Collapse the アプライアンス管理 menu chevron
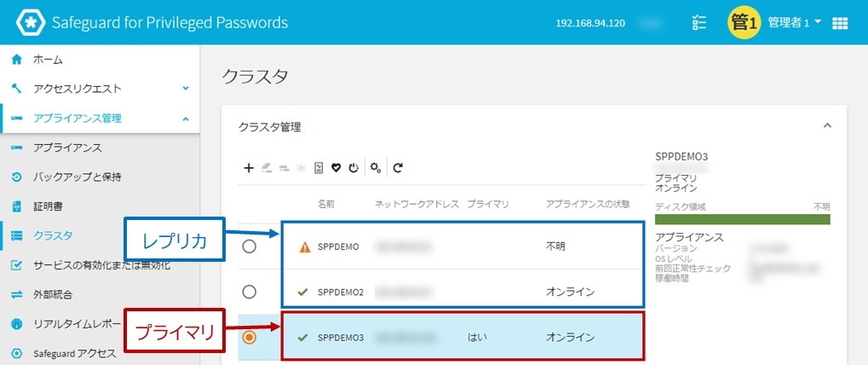 [186, 119]
